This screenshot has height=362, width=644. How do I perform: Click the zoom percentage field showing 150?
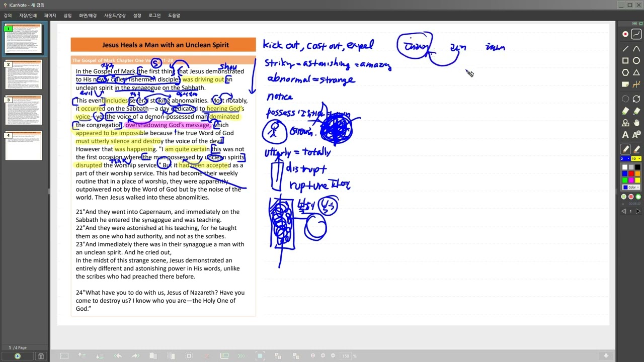pyautogui.click(x=346, y=356)
